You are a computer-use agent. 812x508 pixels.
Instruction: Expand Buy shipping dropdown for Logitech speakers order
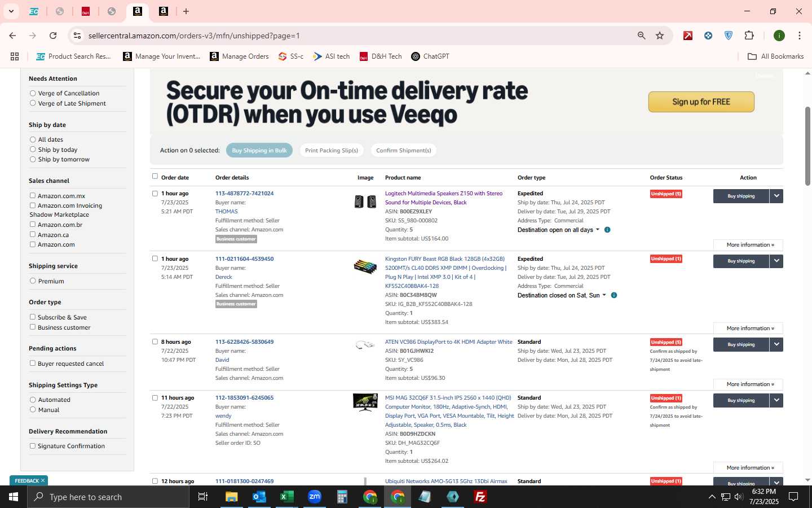pyautogui.click(x=776, y=196)
